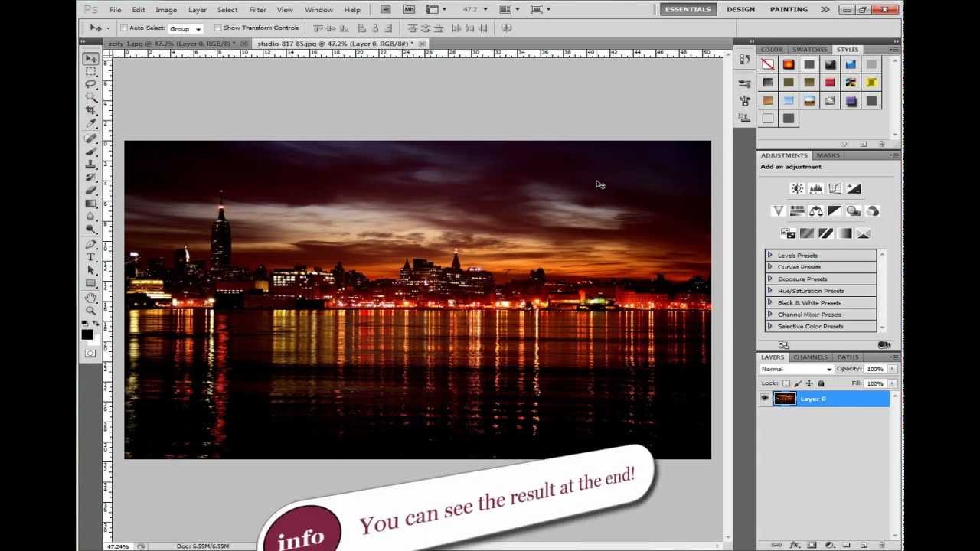Hide Layer 0 using eye icon

[x=764, y=398]
